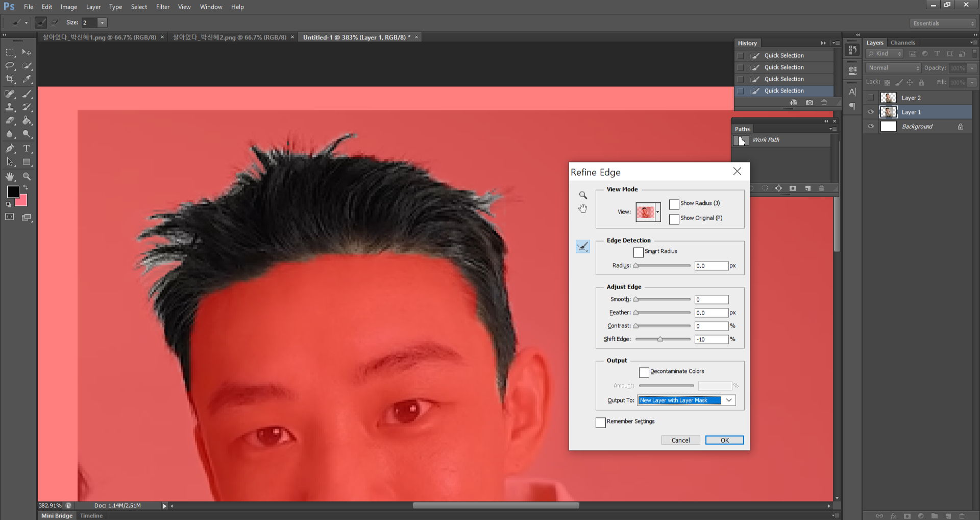980x520 pixels.
Task: Click the Shift Edge slider handle
Action: tap(660, 339)
